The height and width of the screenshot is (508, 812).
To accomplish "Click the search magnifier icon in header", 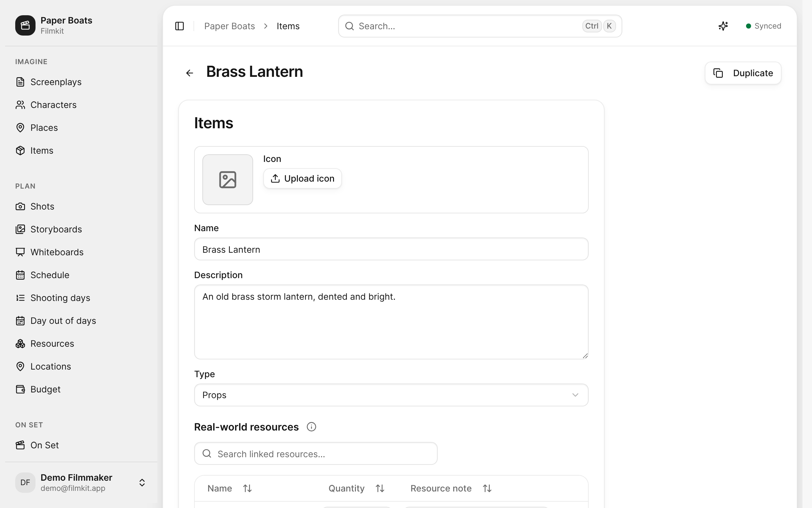I will [x=349, y=26].
